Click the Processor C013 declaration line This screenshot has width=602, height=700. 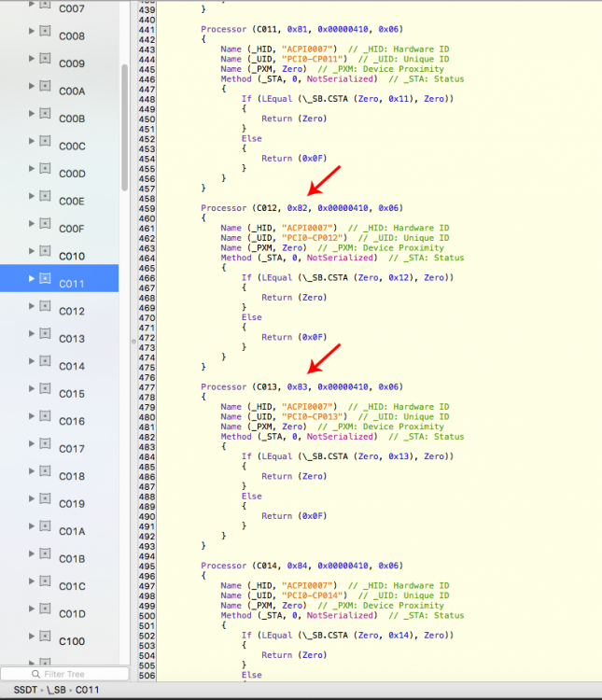(x=301, y=387)
